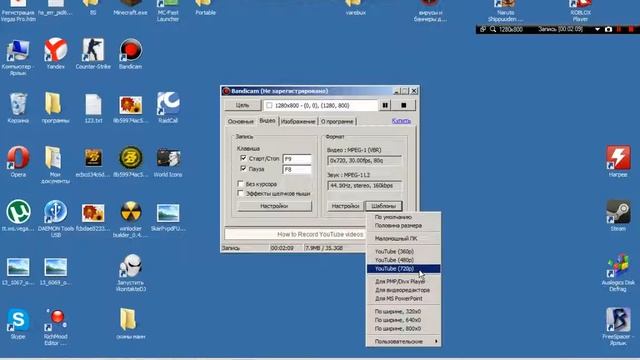Choose Маломощный ПК template
Screen dimensions: 640x360
coord(403,238)
